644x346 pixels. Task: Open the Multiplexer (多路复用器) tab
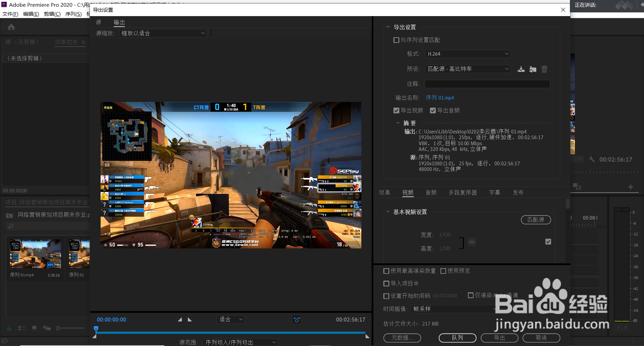[463, 192]
